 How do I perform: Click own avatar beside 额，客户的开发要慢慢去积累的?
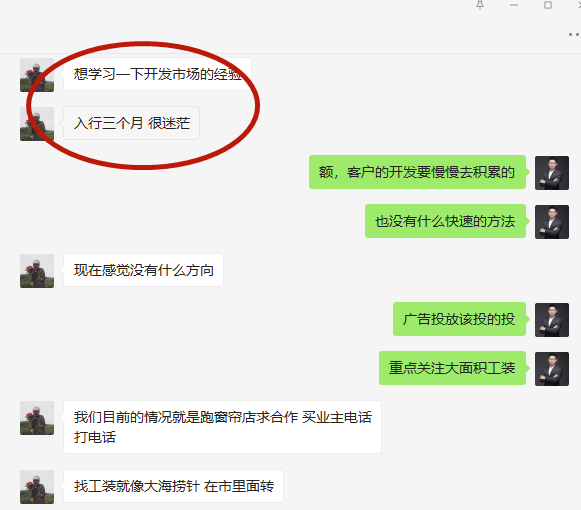point(552,173)
